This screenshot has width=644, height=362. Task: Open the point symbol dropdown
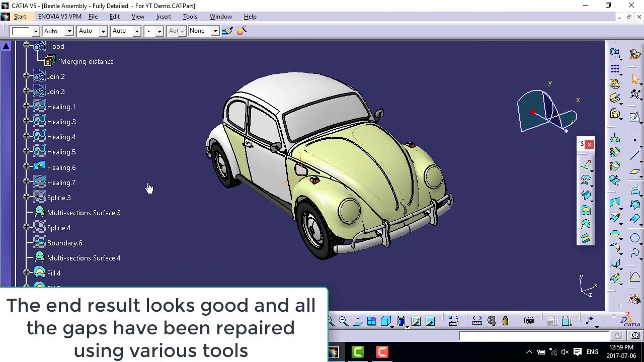pos(159,31)
